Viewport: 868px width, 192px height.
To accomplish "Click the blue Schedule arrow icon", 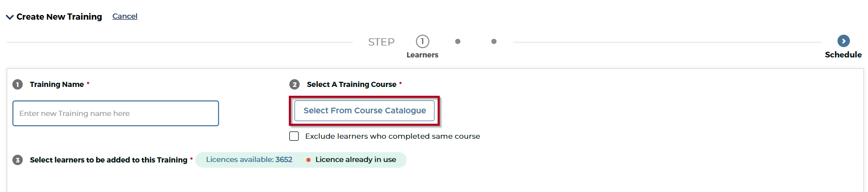I will [843, 41].
